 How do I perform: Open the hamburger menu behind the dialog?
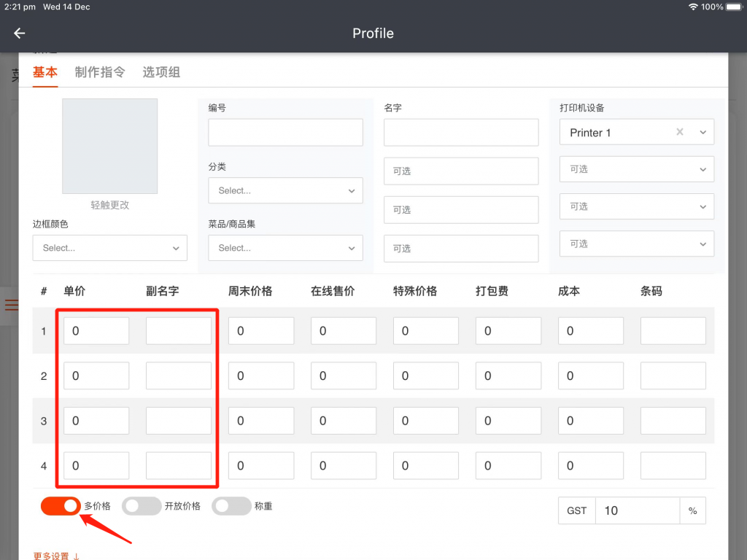pyautogui.click(x=12, y=304)
